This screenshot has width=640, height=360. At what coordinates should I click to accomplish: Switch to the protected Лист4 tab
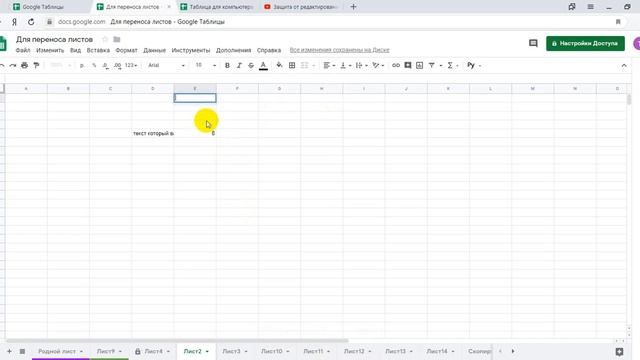click(x=153, y=351)
